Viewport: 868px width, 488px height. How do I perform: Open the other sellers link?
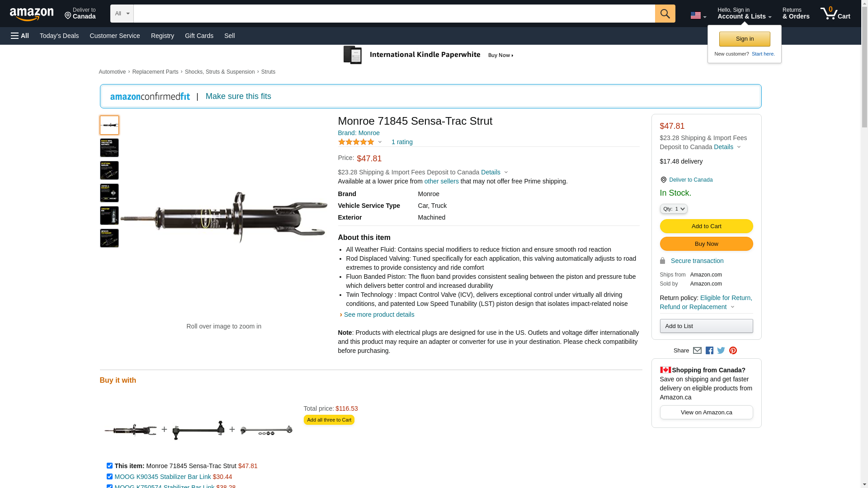441,181
